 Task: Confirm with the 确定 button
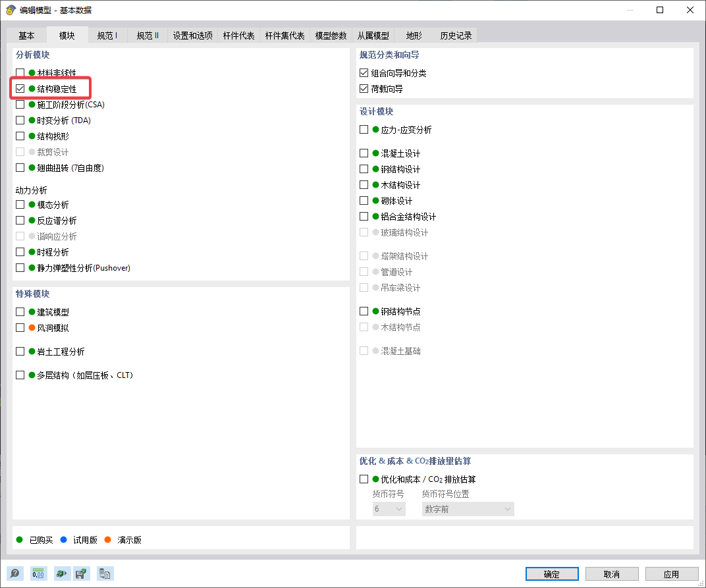pos(552,574)
